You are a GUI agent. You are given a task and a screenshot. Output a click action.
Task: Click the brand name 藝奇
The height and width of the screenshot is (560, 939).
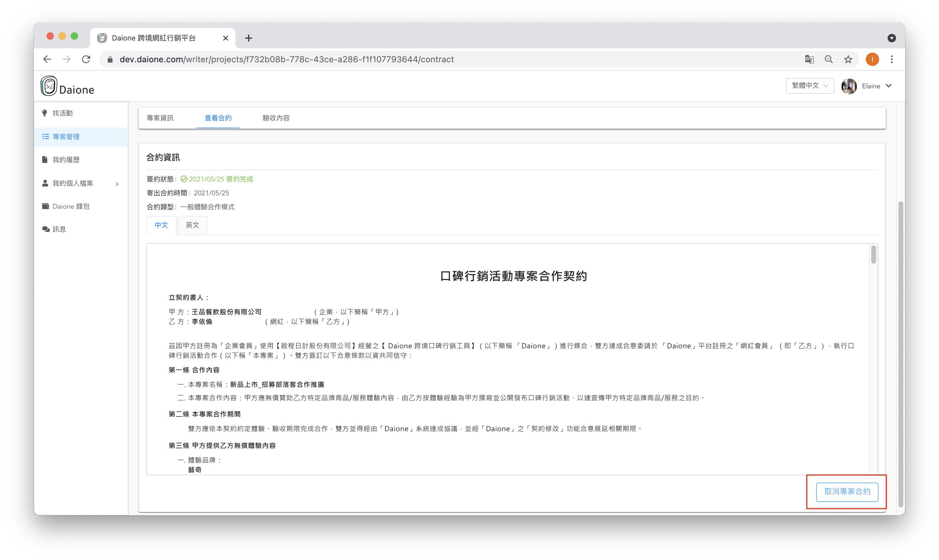(195, 470)
